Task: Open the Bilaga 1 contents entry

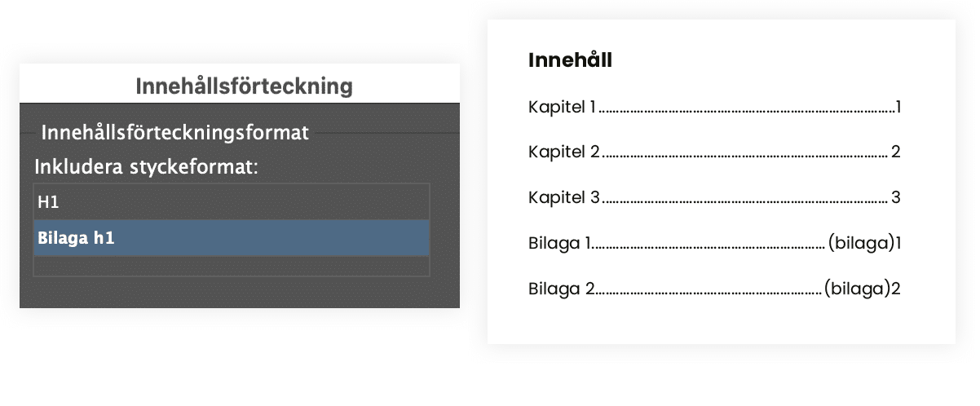Action: click(559, 242)
